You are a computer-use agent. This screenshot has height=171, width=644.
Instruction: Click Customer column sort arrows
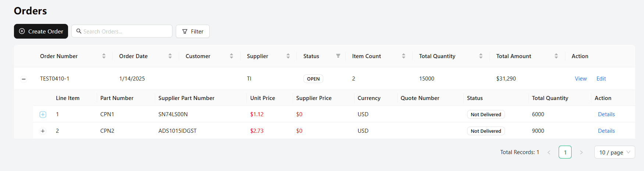click(231, 56)
